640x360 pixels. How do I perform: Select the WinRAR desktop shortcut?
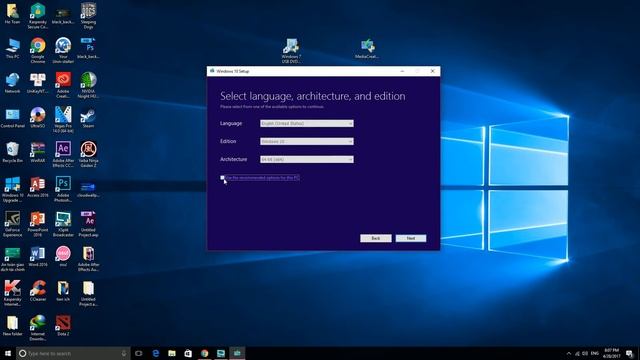click(38, 152)
